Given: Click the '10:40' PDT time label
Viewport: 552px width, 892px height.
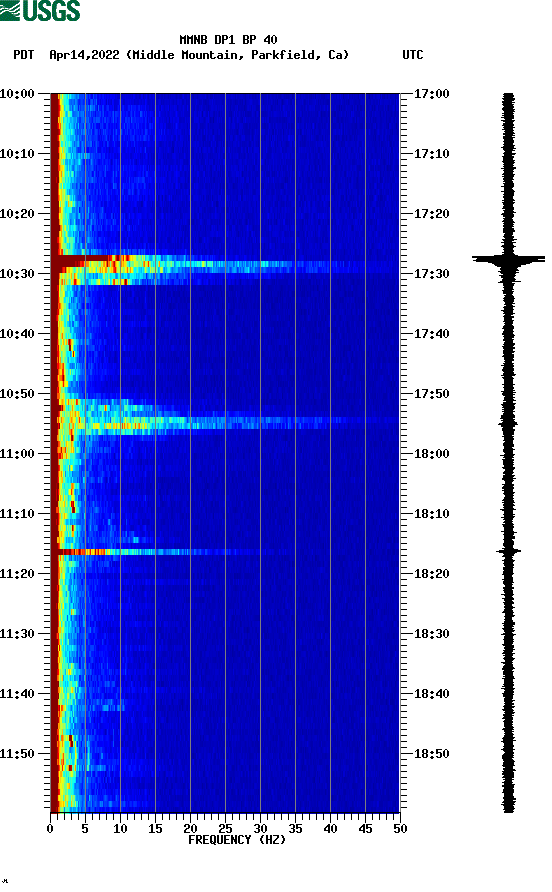Looking at the screenshot, I should (17, 334).
